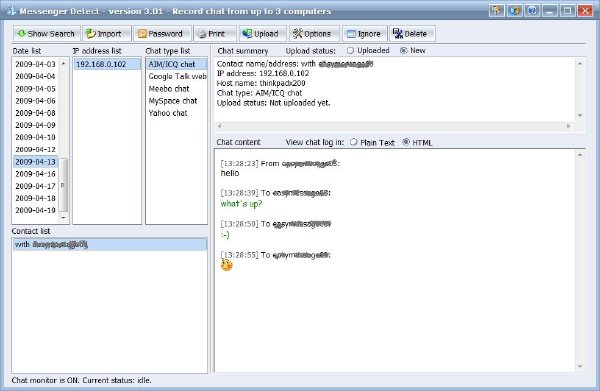Open help with the question mark icon
Screen dimensions: 600x391
tap(532, 10)
